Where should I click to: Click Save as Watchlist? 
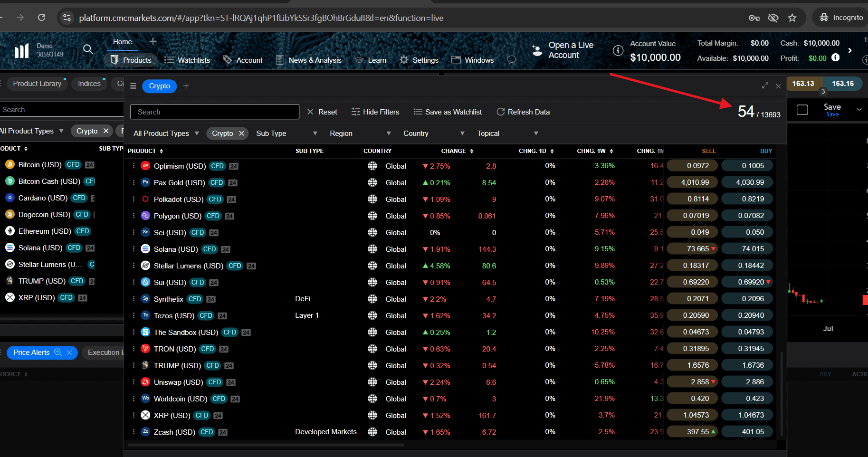click(448, 112)
